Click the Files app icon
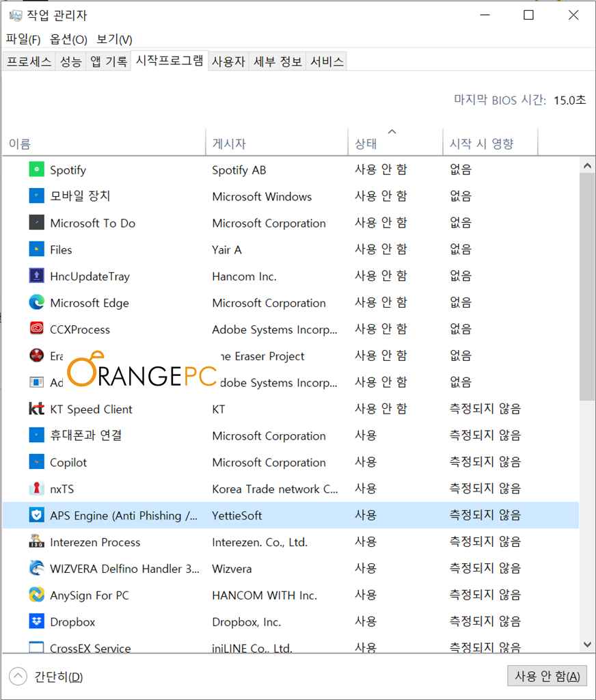 point(37,249)
